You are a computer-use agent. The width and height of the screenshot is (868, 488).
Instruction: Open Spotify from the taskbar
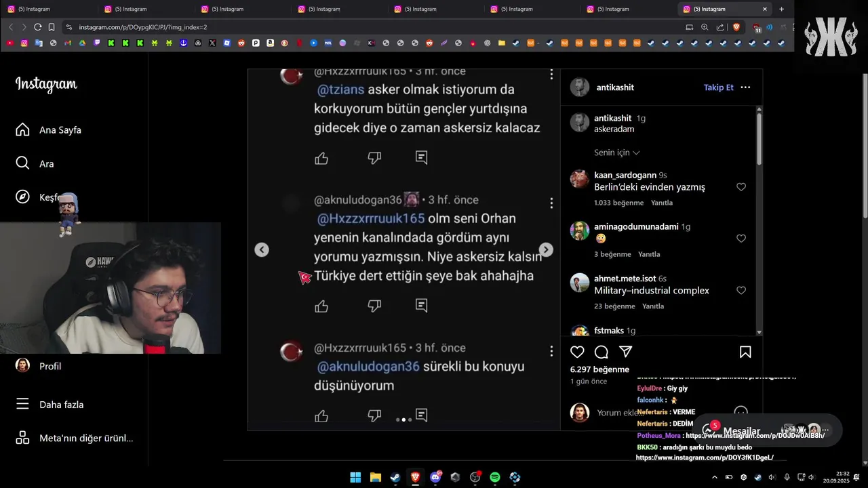(x=495, y=477)
